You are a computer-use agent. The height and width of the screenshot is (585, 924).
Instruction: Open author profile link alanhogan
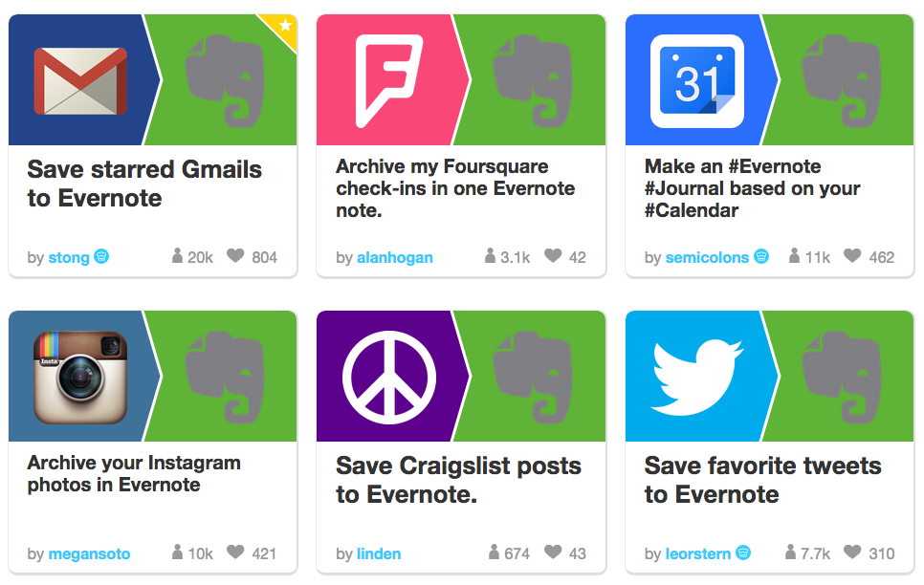tap(395, 257)
